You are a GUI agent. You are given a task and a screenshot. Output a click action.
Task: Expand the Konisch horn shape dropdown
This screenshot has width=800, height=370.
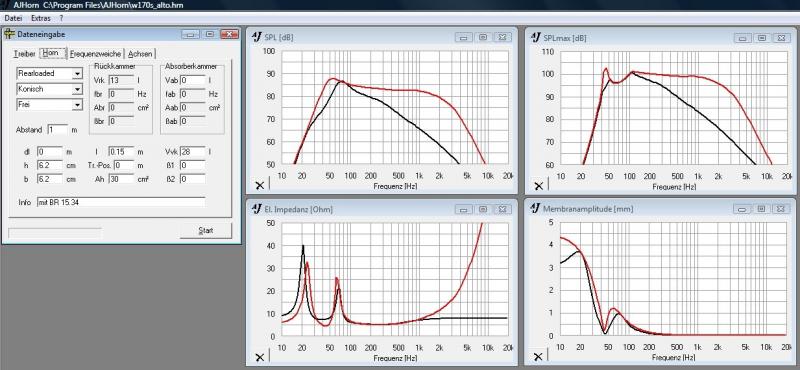(77, 89)
